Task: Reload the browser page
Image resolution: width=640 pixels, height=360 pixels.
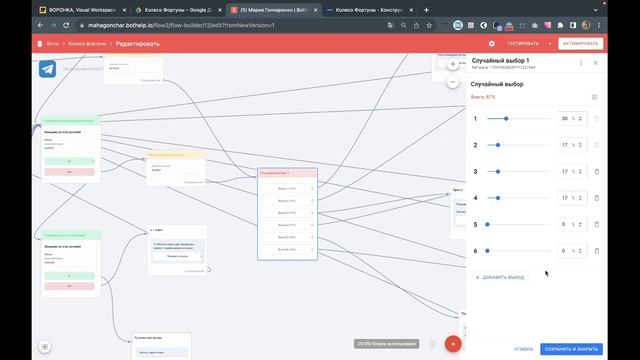Action: point(66,25)
